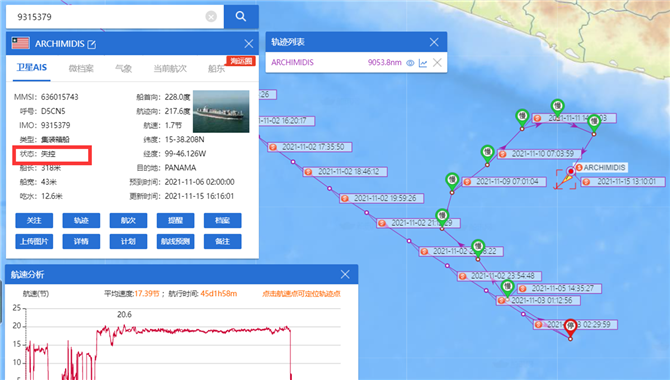This screenshot has width=670, height=380.
Task: Click the 上传图片 upload image button
Action: (34, 242)
